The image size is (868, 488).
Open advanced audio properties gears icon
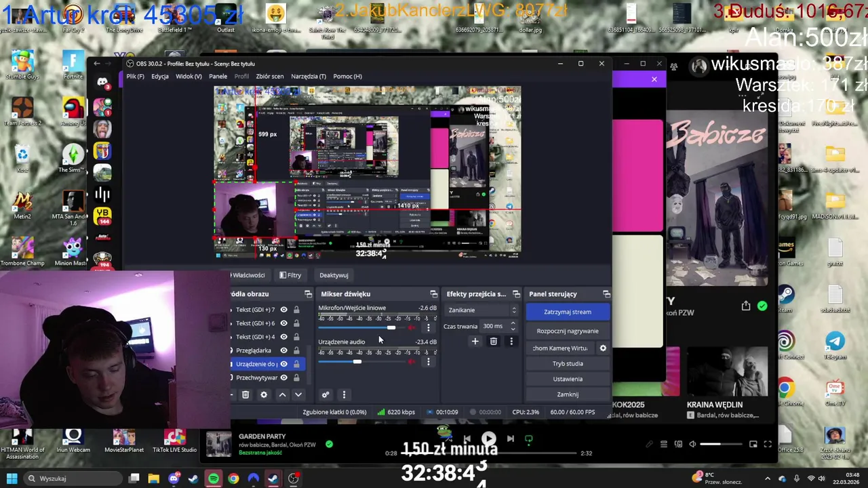(x=325, y=394)
